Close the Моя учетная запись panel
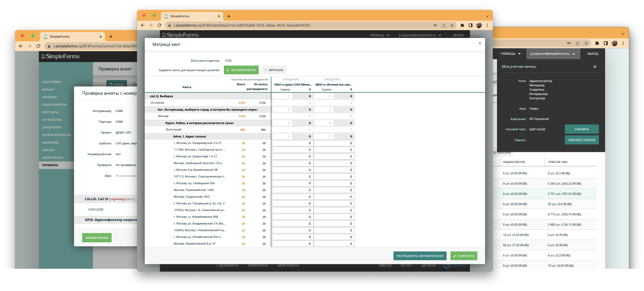The image size is (644, 291). pyautogui.click(x=594, y=67)
